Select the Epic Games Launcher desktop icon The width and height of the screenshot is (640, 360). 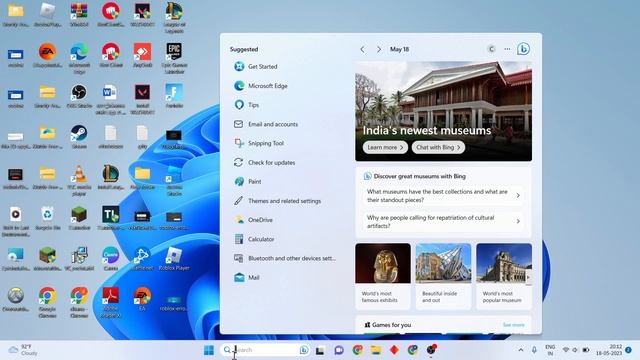174,58
